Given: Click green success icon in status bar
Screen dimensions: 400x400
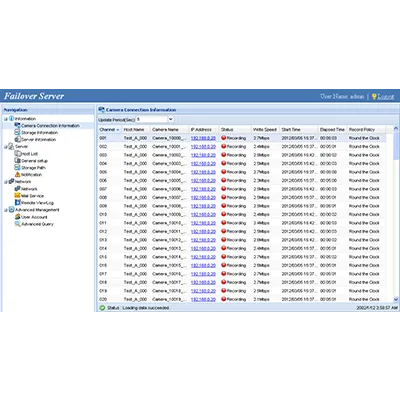Looking at the screenshot, I should pyautogui.click(x=102, y=308).
